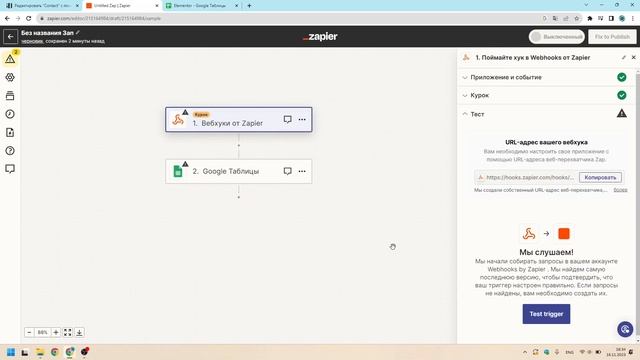Click the Fix to Publish button
640x360 pixels.
tap(612, 37)
